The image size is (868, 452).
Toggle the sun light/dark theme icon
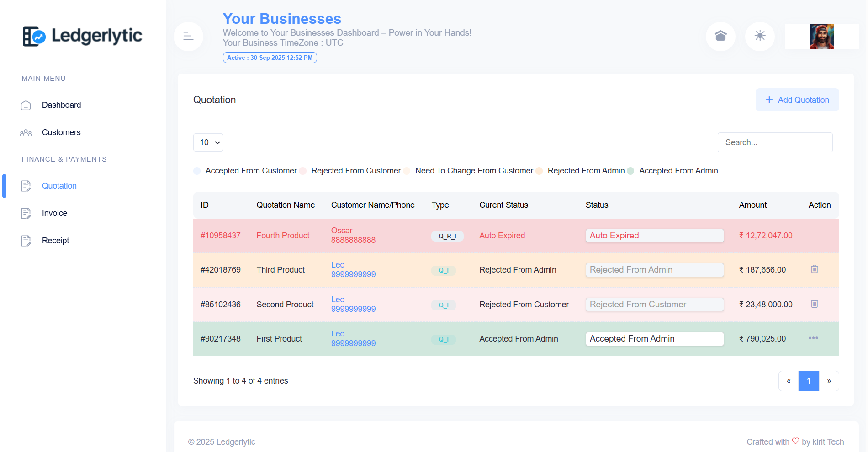click(x=760, y=36)
